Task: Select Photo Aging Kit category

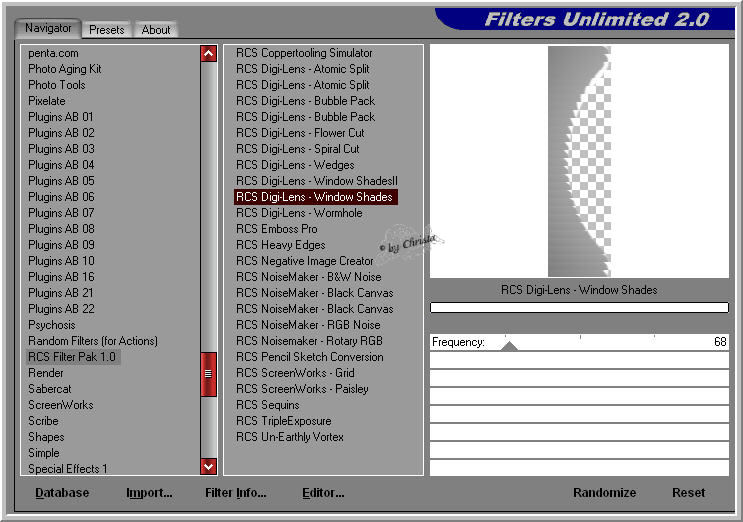Action: 65,69
